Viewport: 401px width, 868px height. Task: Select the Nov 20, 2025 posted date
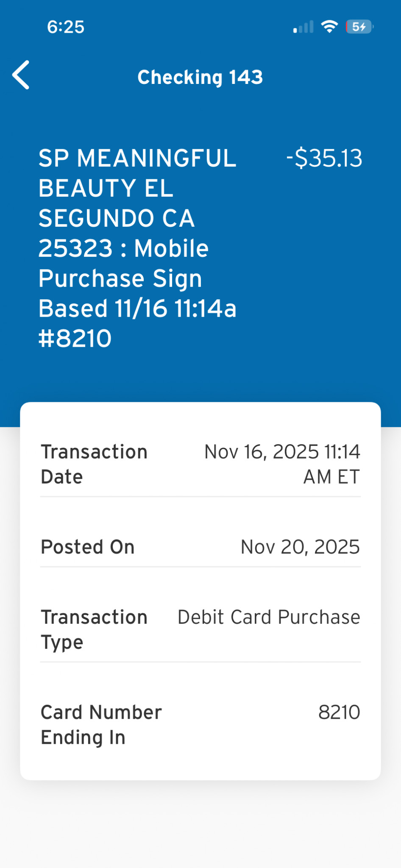point(300,547)
